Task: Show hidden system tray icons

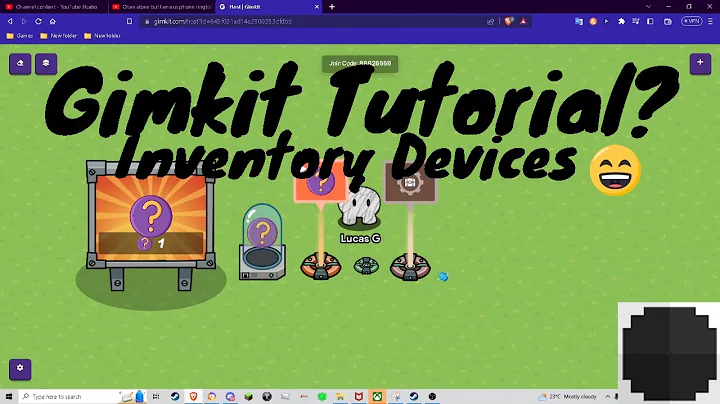Action: 608,396
